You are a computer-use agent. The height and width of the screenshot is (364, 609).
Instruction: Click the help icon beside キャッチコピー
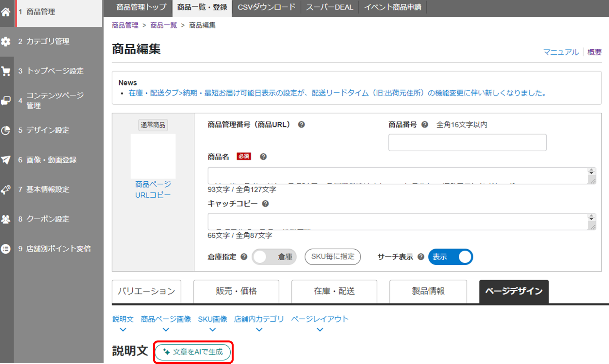[x=266, y=204]
